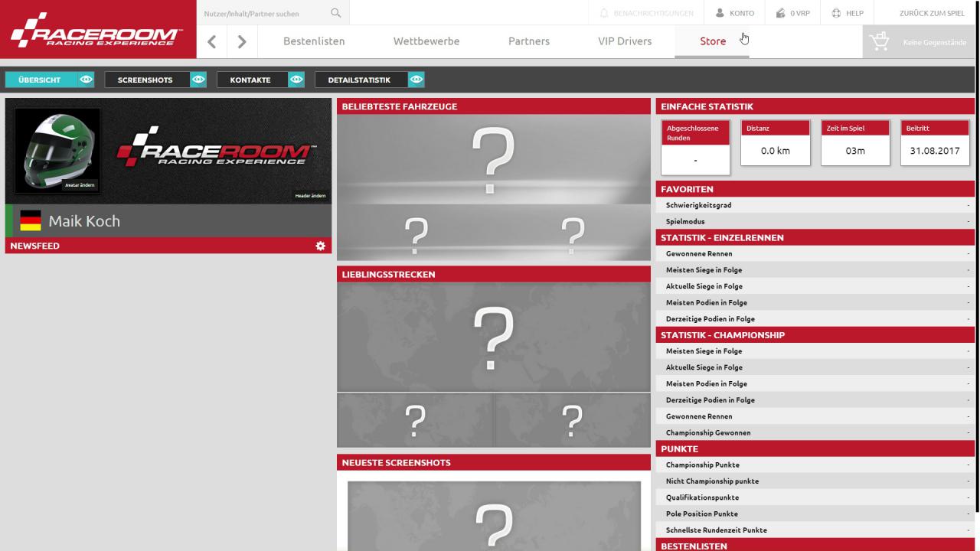Click the large favorite vehicle placeholder
The width and height of the screenshot is (980, 551).
[494, 159]
